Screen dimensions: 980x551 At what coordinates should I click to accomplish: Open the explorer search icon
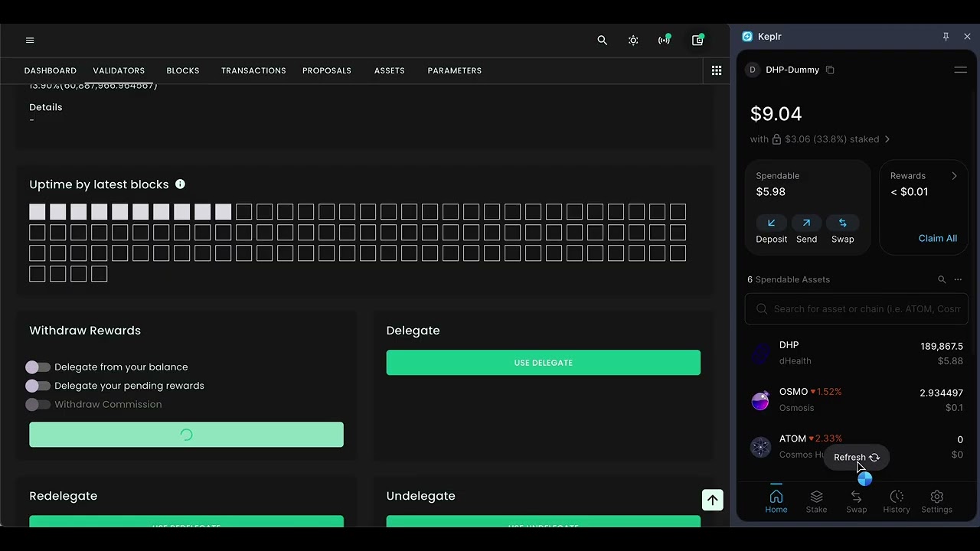click(603, 40)
